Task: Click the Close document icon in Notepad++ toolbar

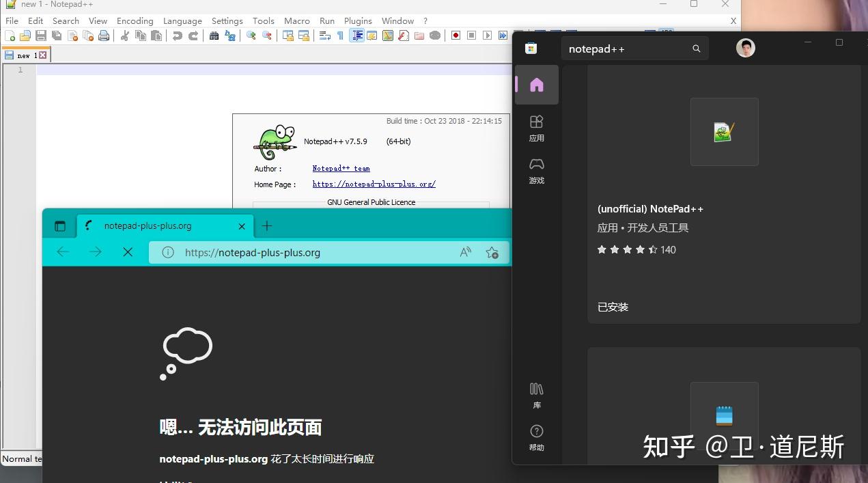Action: (x=72, y=36)
